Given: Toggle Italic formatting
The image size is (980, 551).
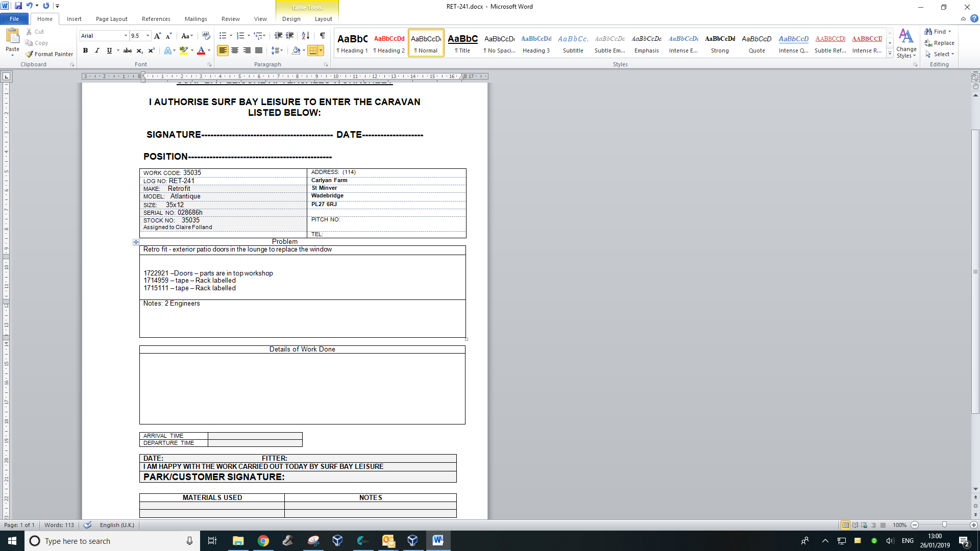Looking at the screenshot, I should tap(97, 51).
